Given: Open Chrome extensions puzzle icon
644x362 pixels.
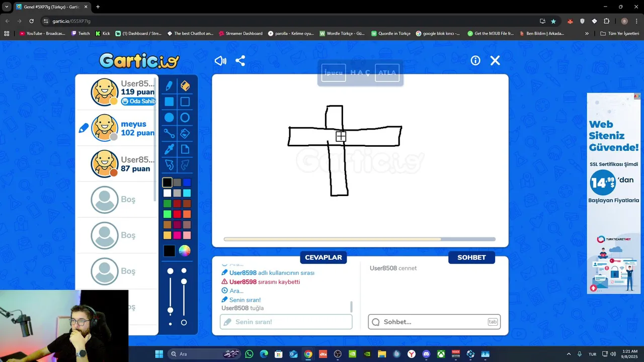Looking at the screenshot, I should click(x=606, y=21).
